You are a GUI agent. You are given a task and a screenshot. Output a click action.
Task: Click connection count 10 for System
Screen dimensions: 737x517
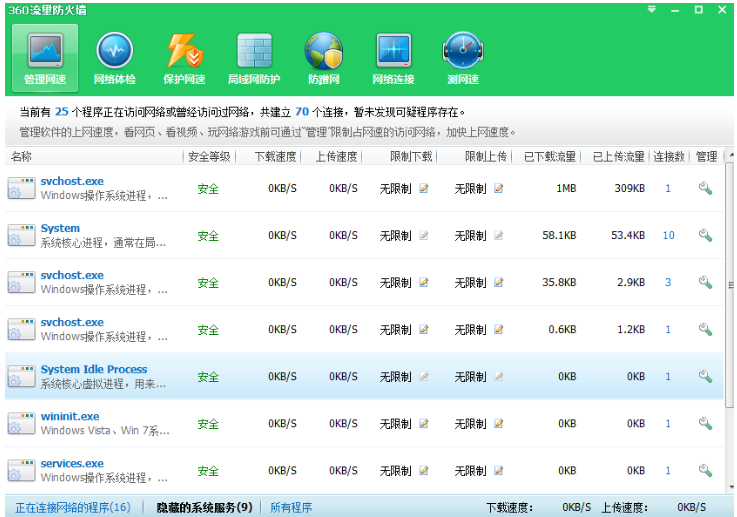pos(668,235)
